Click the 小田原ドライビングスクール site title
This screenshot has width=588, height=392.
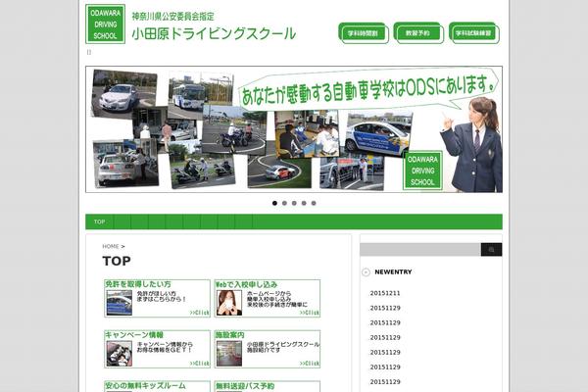coord(214,33)
